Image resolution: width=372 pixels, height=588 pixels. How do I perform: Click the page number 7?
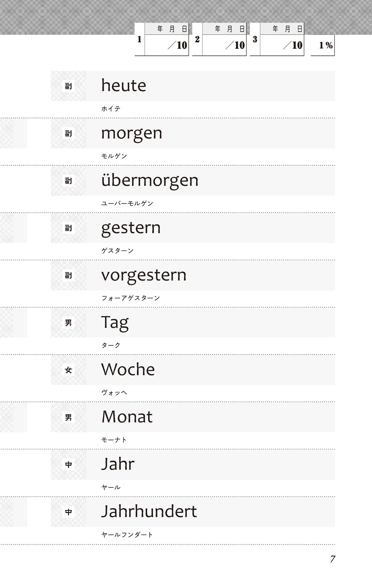[x=333, y=559]
